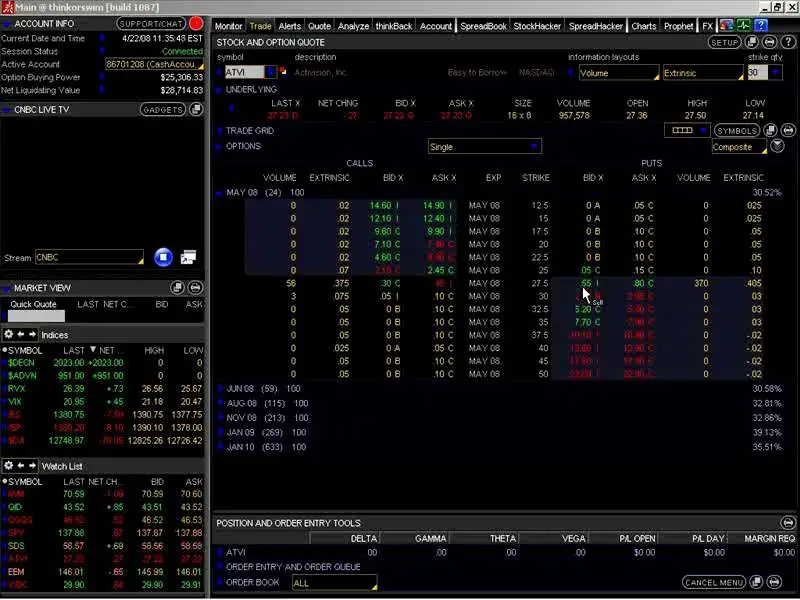Go to previous list in Watch List panel
The image size is (800, 600).
(x=21, y=465)
